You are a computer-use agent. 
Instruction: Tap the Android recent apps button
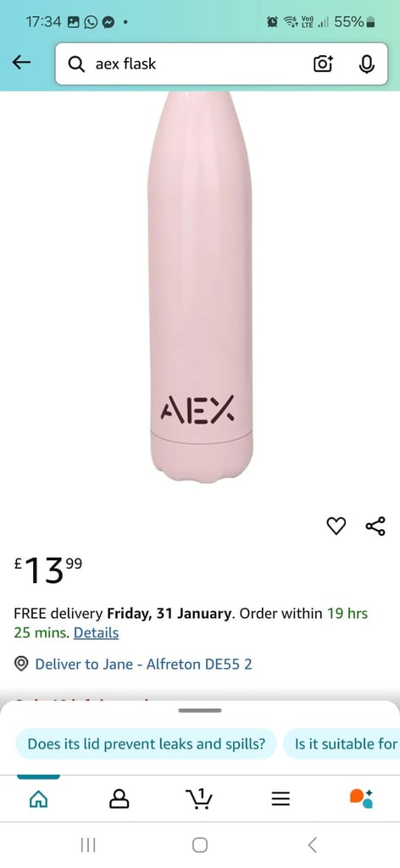(88, 845)
